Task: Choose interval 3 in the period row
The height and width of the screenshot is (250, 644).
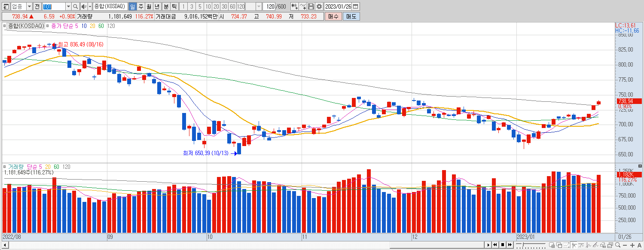Action: (x=192, y=6)
